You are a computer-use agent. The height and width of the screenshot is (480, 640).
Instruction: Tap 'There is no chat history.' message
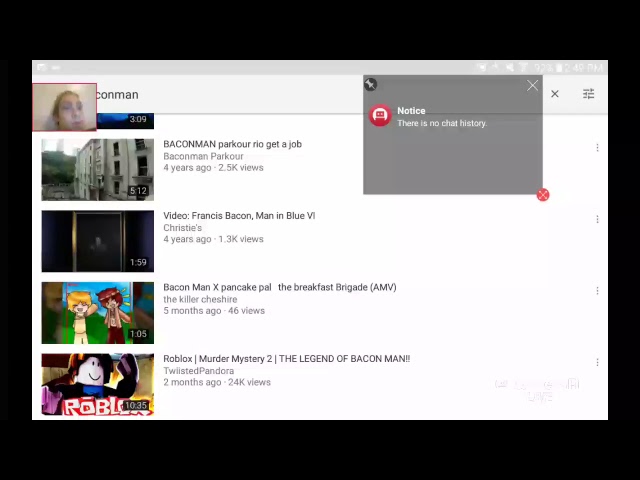[442, 123]
